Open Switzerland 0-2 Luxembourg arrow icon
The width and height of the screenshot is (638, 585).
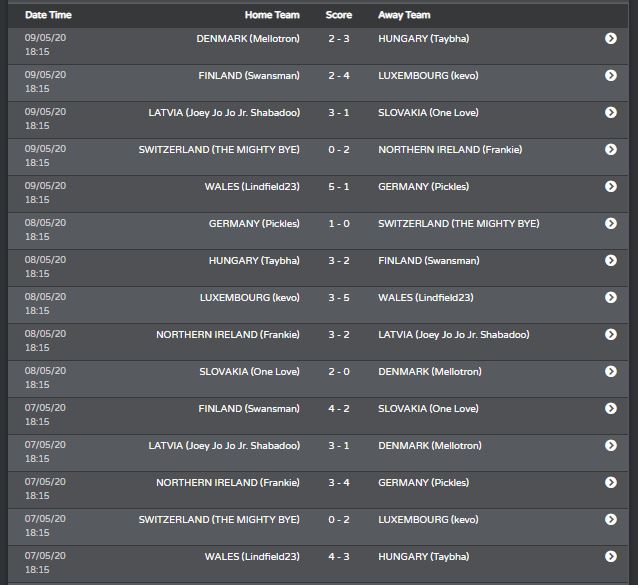(610, 520)
